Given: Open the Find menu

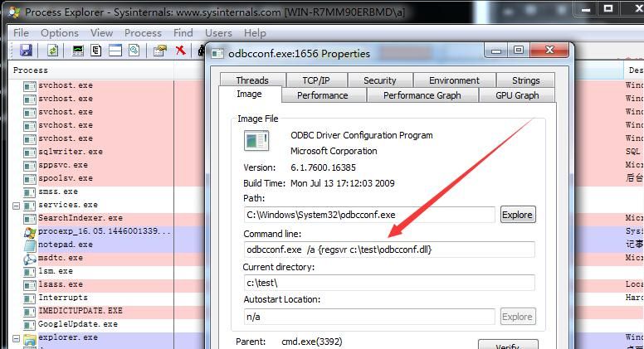Looking at the screenshot, I should click(x=183, y=33).
